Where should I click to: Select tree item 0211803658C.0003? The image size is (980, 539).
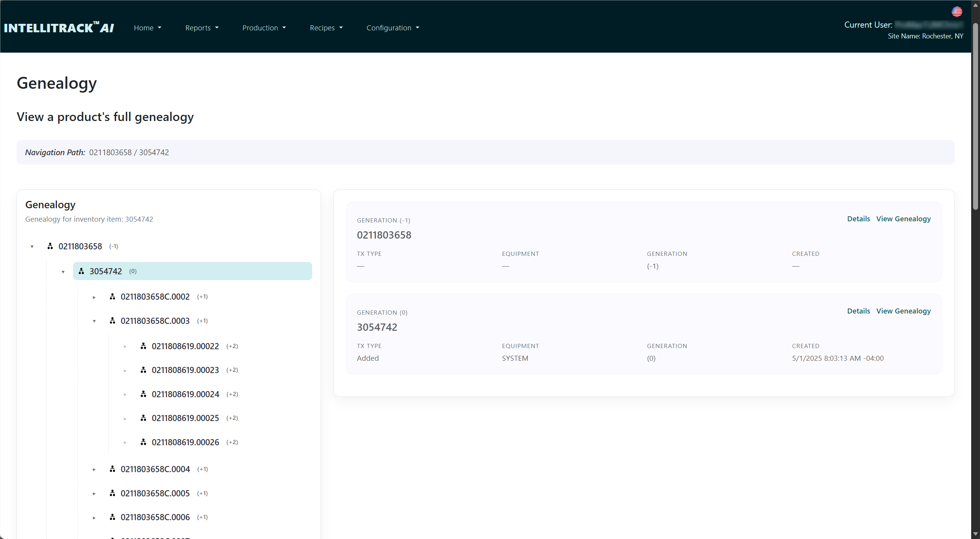click(x=155, y=321)
